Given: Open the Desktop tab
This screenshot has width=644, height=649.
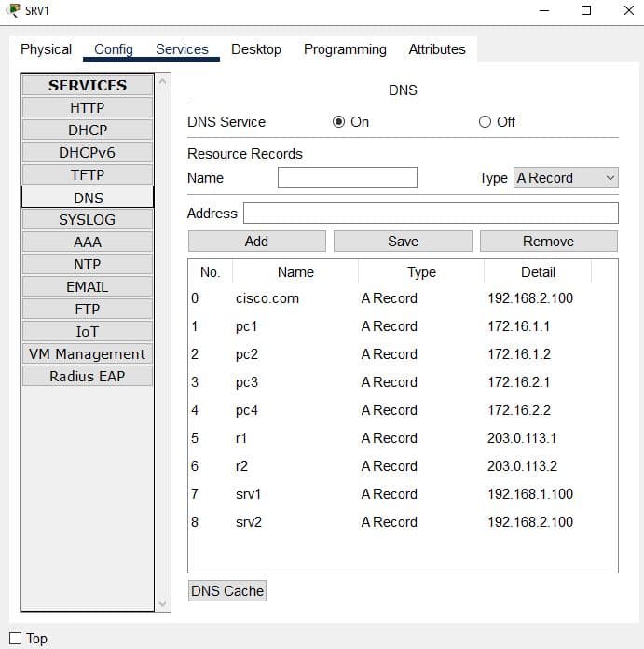Looking at the screenshot, I should (x=255, y=49).
